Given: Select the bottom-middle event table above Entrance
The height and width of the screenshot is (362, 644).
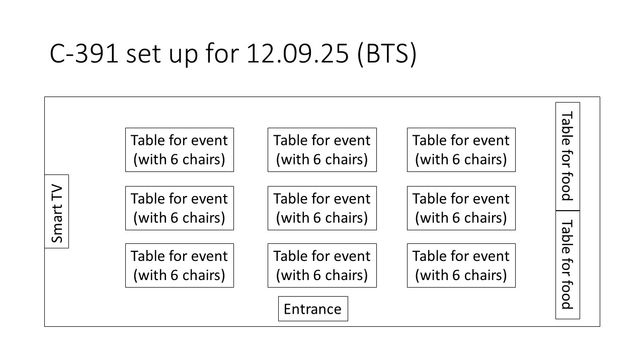Looking at the screenshot, I should pos(322,265).
